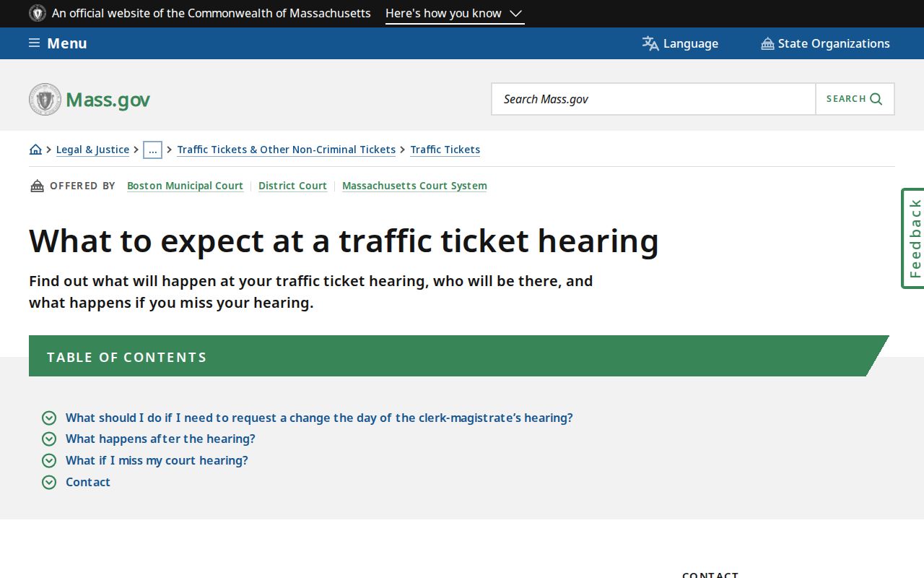Click circle chevron beside 'What happens after the hearing?'
This screenshot has height=578, width=924.
point(49,439)
